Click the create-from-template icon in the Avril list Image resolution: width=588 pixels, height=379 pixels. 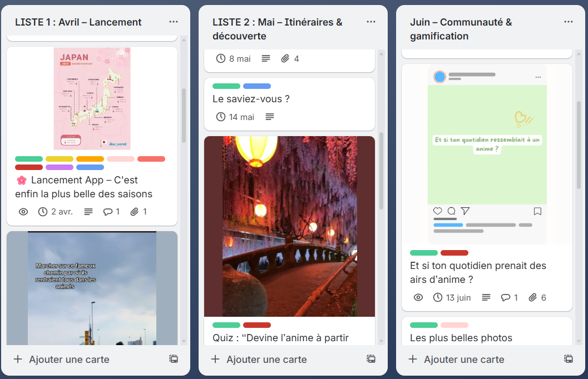point(174,359)
